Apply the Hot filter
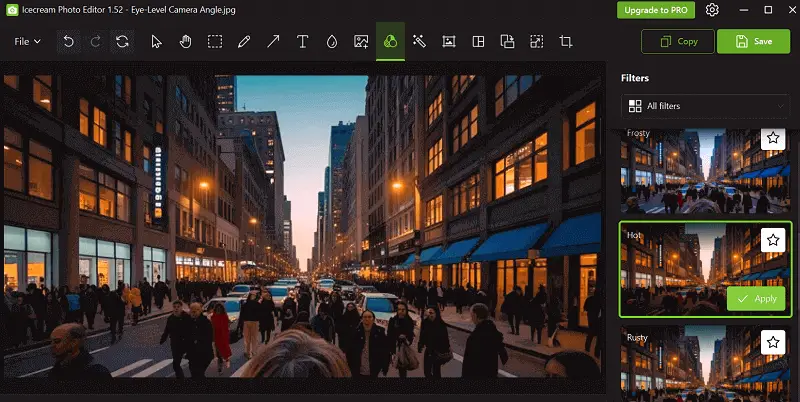 point(756,299)
